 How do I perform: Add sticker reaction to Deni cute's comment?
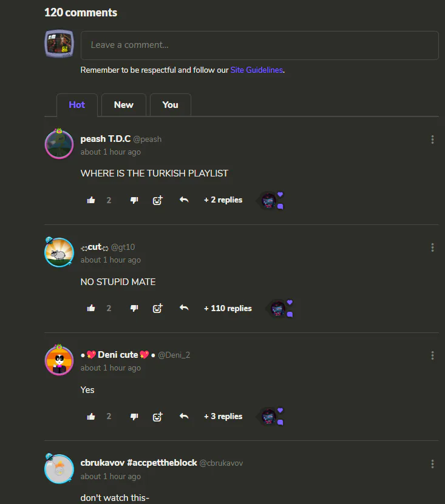(157, 417)
